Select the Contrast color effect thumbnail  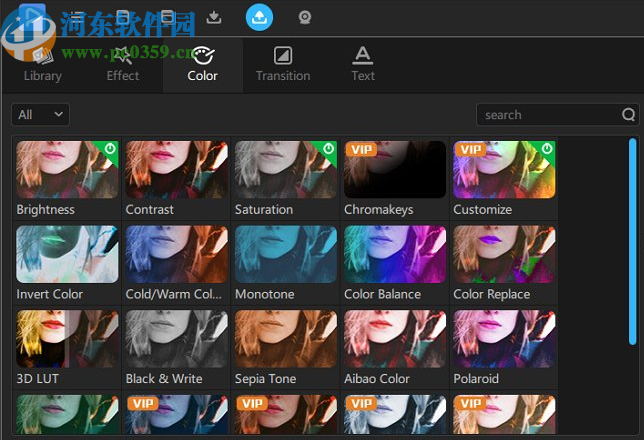(176, 170)
